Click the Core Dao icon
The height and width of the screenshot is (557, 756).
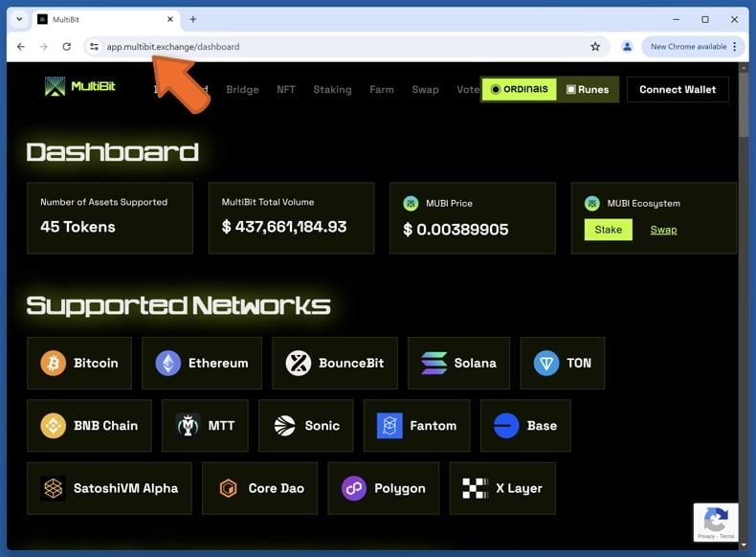pos(228,488)
